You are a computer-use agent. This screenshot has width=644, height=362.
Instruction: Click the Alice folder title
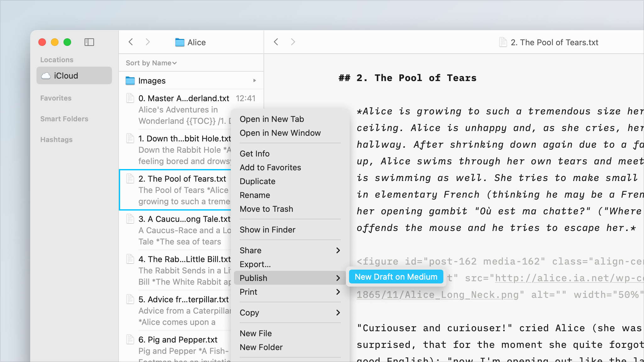197,42
